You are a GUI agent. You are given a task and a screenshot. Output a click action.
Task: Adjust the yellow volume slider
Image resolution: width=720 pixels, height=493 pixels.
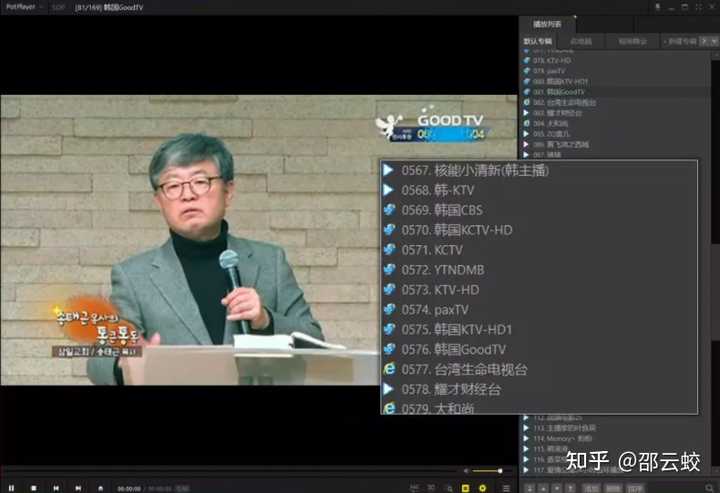click(487, 471)
